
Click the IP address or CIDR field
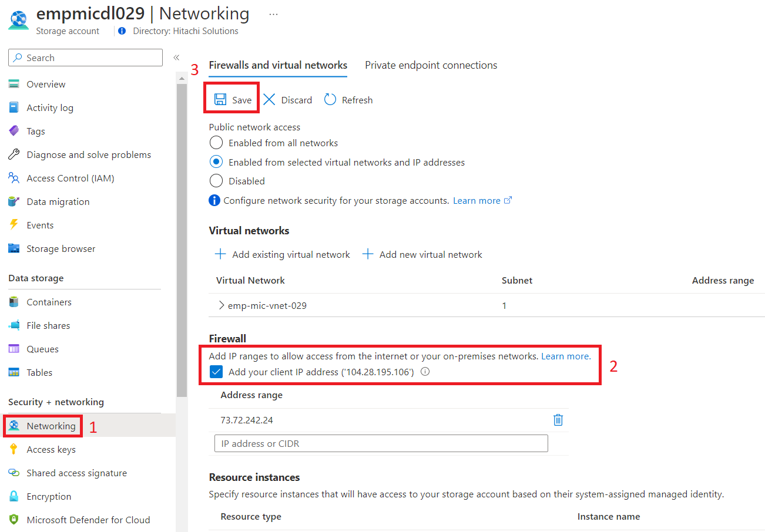click(381, 443)
